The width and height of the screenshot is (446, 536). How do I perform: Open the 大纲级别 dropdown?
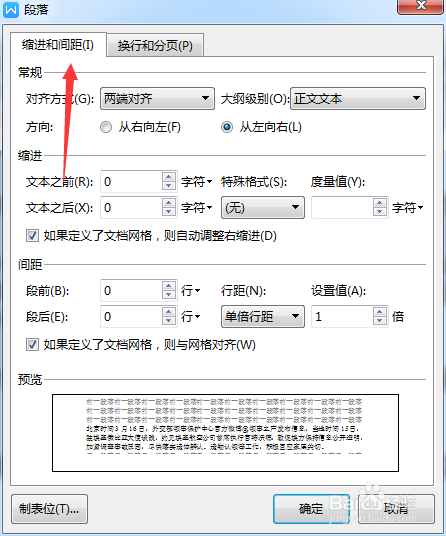pyautogui.click(x=358, y=98)
